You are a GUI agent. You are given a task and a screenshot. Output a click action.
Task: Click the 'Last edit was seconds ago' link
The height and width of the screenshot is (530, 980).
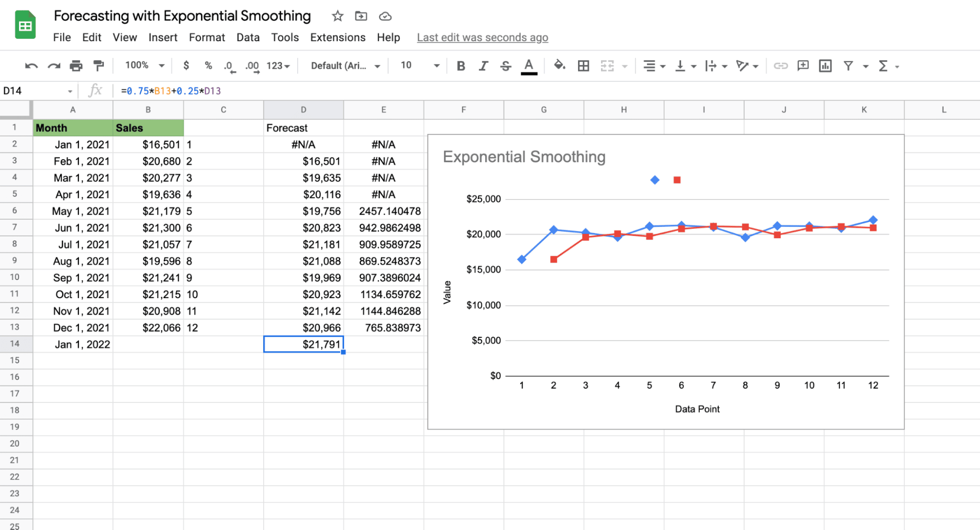[x=482, y=38]
